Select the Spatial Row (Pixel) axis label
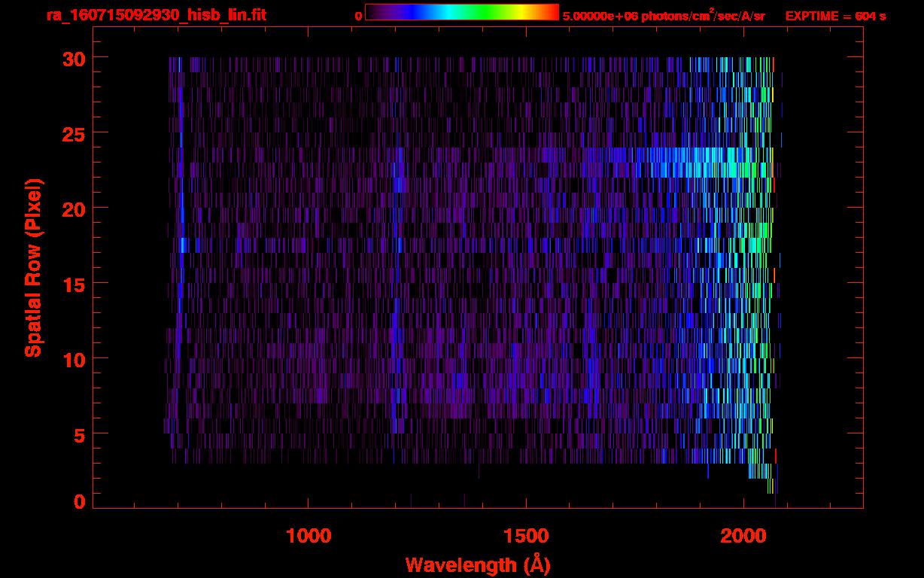The height and width of the screenshot is (578, 924). tap(33, 267)
